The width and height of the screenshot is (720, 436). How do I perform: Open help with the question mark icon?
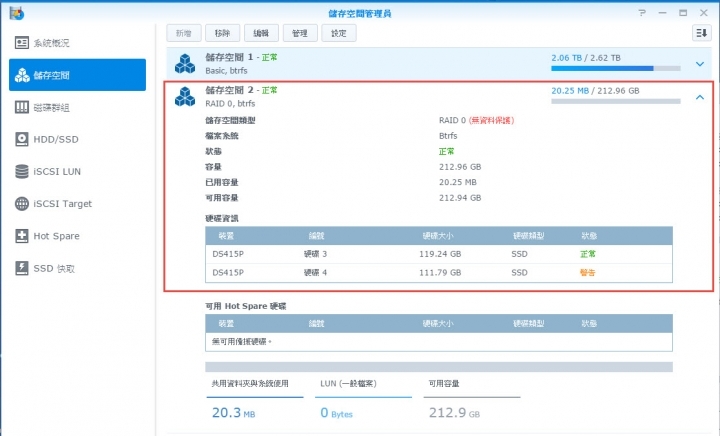click(642, 13)
